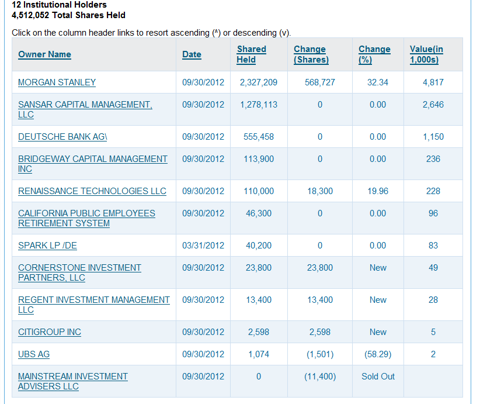Sort by the Date column header
480x404 pixels.
[x=192, y=54]
